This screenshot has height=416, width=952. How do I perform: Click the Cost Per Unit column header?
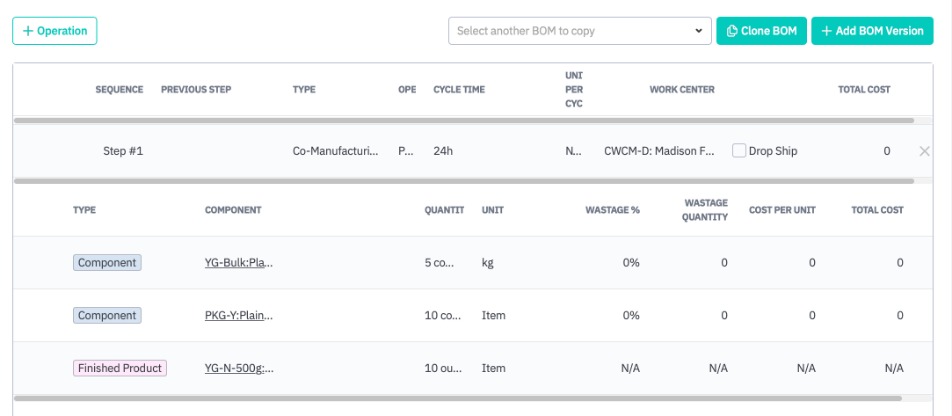point(783,210)
